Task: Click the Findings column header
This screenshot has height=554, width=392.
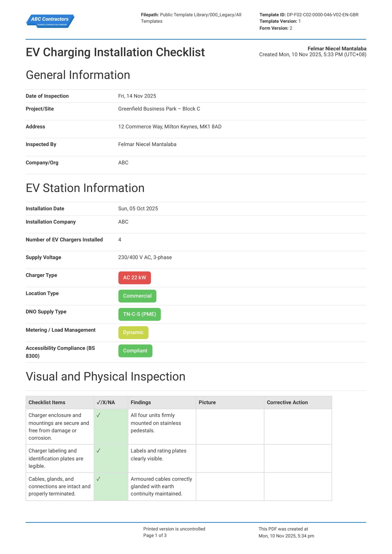Action: (x=141, y=403)
